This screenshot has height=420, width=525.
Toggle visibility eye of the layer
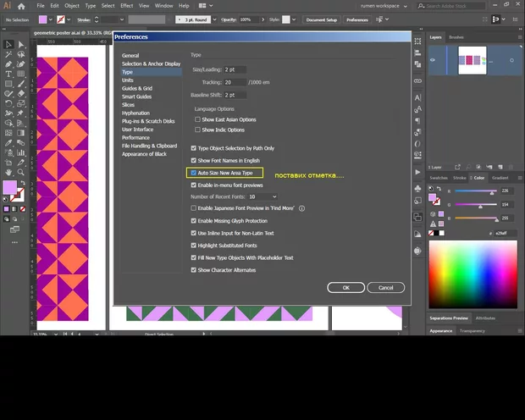433,59
